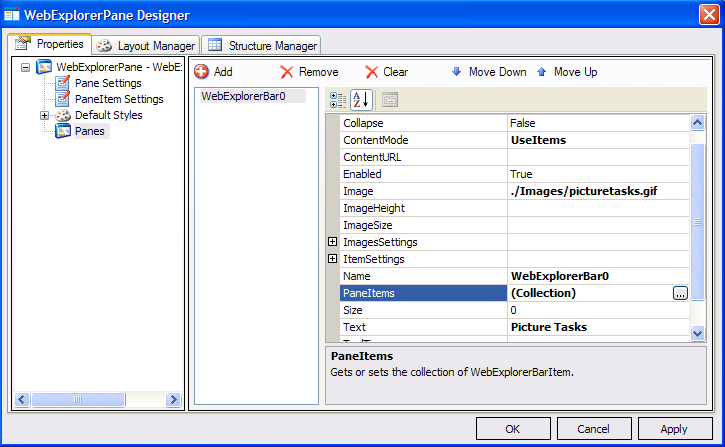This screenshot has height=447, width=725.
Task: Click the Property Pages icon
Action: pos(389,99)
